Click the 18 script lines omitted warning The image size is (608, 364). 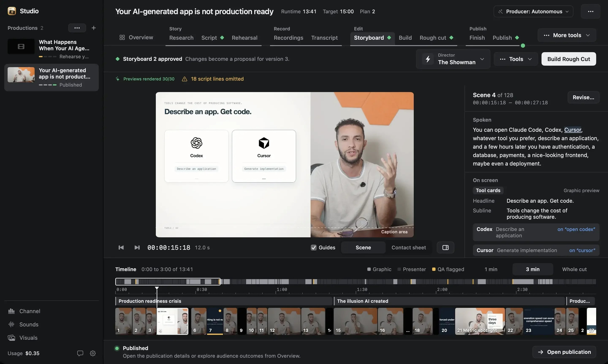pyautogui.click(x=213, y=79)
